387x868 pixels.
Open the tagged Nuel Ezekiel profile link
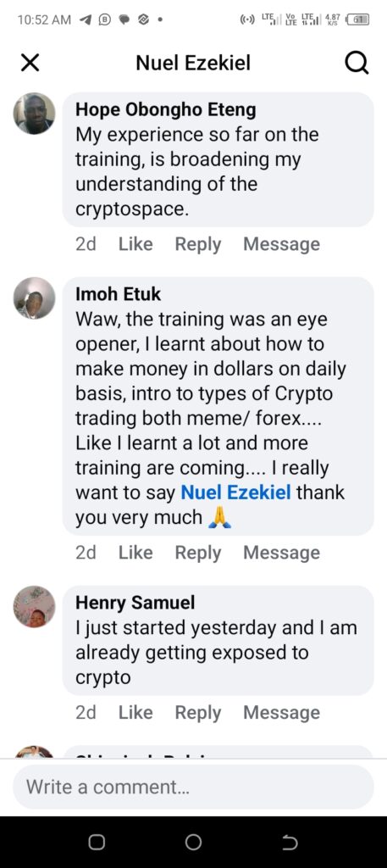(x=236, y=492)
